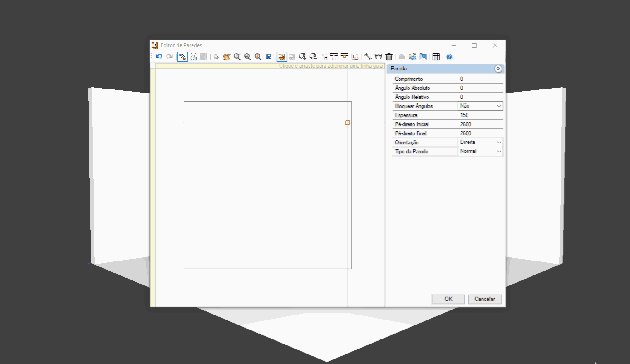This screenshot has height=364, width=630.
Task: Click the Pé-direito Inicial value field
Action: (481, 124)
